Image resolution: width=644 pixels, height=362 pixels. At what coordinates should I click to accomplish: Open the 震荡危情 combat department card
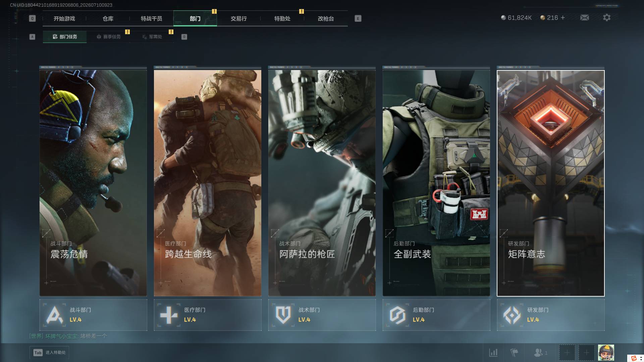pos(93,183)
